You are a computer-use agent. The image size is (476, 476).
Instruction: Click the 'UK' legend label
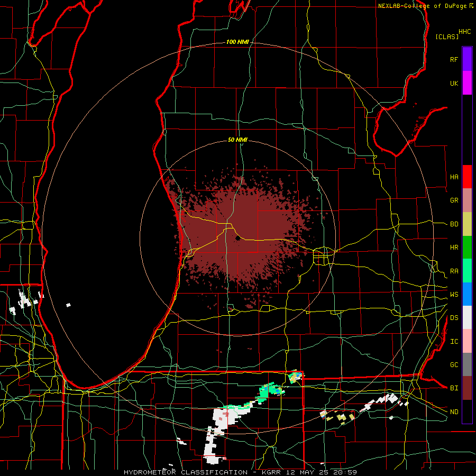click(454, 83)
